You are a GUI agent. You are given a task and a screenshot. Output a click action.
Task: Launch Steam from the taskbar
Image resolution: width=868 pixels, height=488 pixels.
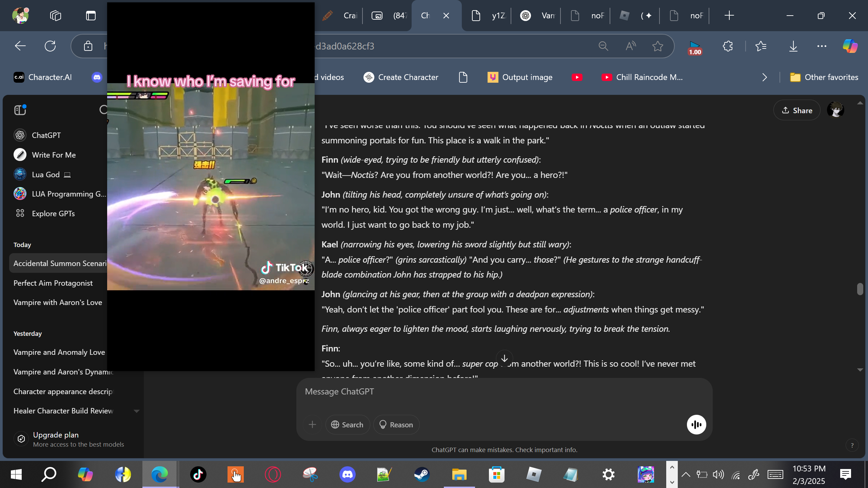click(x=422, y=474)
